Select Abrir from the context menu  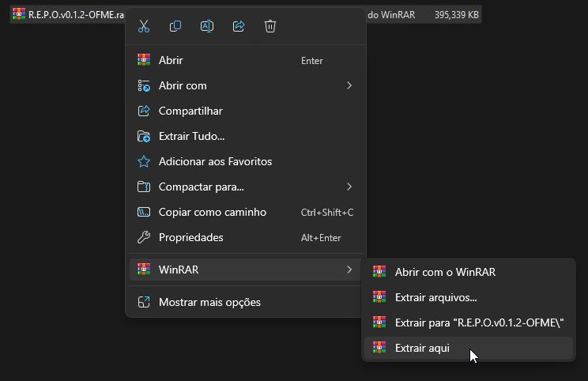(x=246, y=60)
